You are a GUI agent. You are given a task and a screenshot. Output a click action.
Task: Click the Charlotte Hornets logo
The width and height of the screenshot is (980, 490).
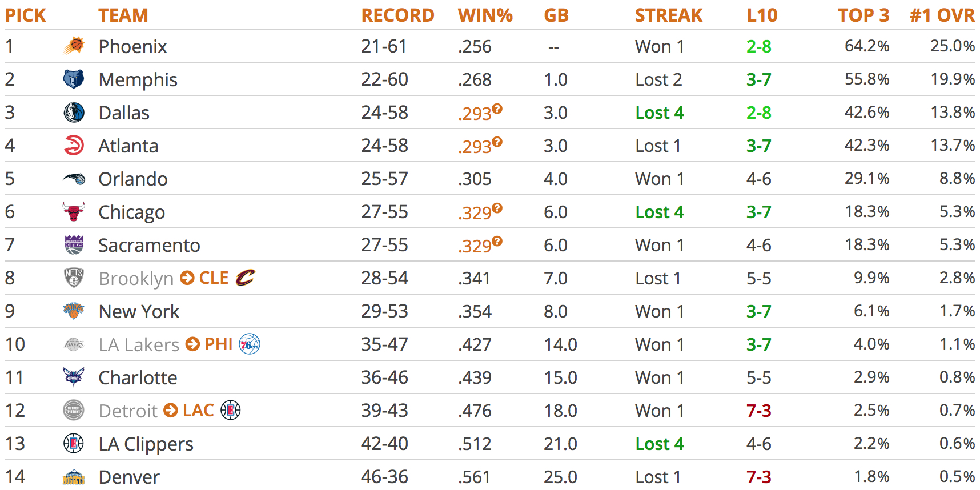pyautogui.click(x=74, y=377)
